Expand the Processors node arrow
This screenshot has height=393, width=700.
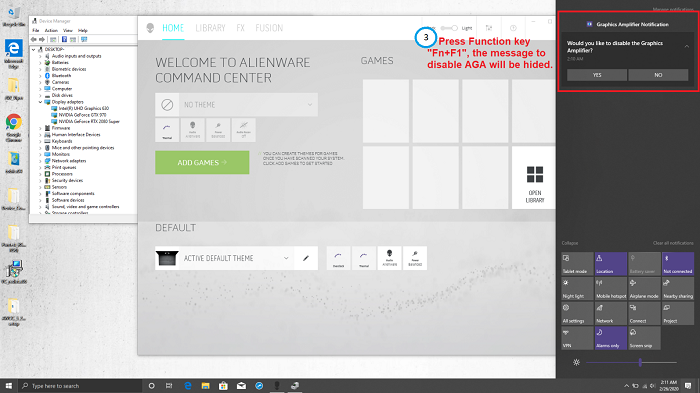coord(40,174)
